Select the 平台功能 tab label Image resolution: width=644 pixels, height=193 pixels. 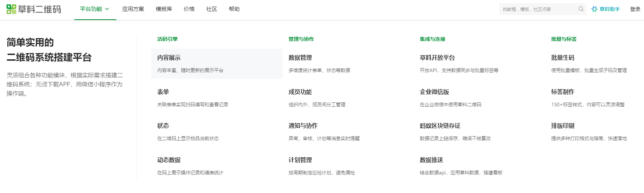coord(91,9)
